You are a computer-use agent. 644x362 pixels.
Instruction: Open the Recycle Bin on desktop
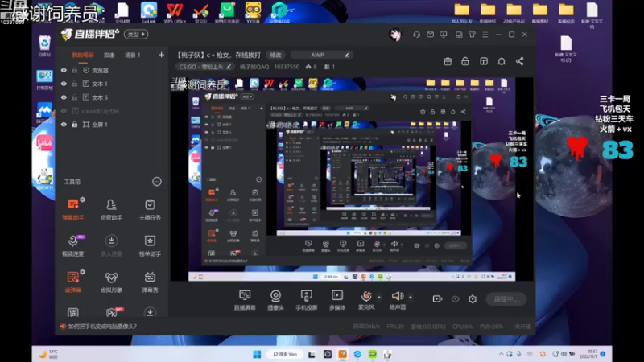[x=44, y=46]
